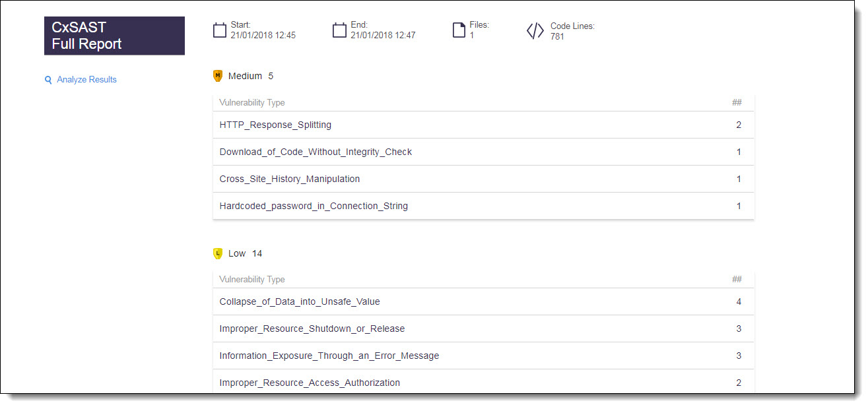The width and height of the screenshot is (868, 407).
Task: Click the count for HTTP_Response_Splitting
Action: pyautogui.click(x=739, y=125)
